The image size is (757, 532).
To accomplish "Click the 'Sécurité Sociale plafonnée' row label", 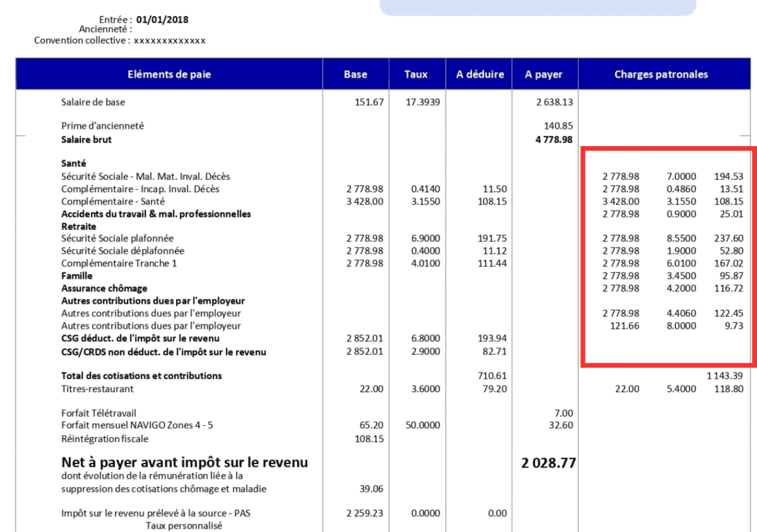I will 117,238.
